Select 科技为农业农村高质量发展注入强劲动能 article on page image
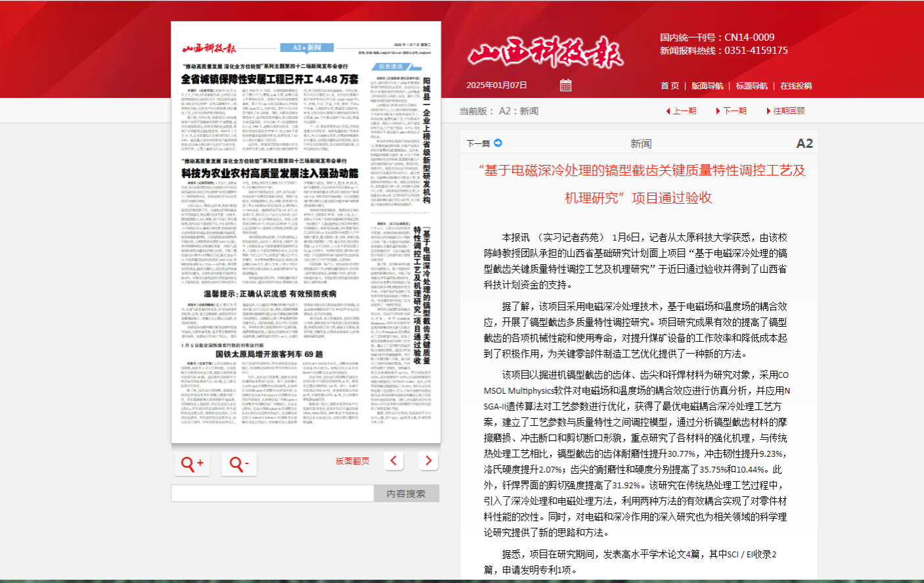This screenshot has width=924, height=583. click(269, 174)
